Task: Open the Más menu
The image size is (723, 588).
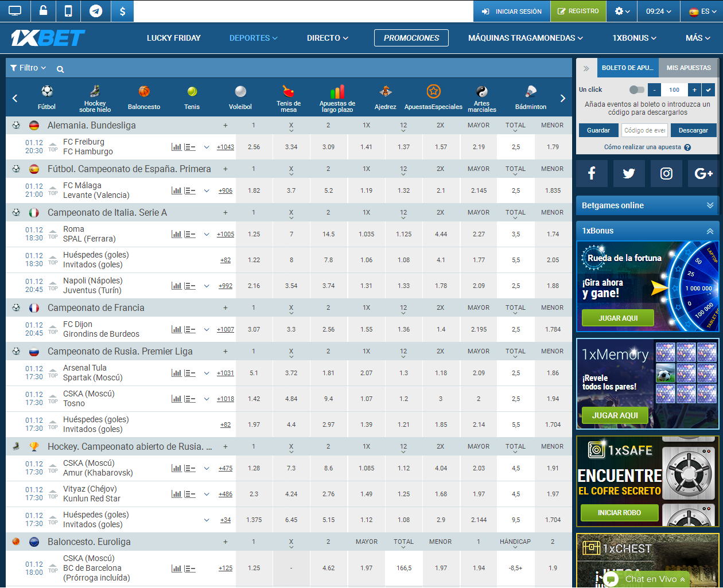Action: 698,38
